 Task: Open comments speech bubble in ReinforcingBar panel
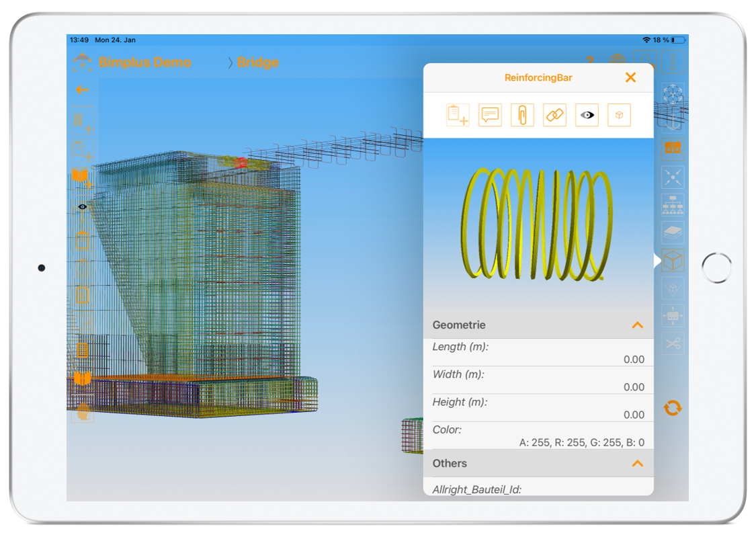490,115
